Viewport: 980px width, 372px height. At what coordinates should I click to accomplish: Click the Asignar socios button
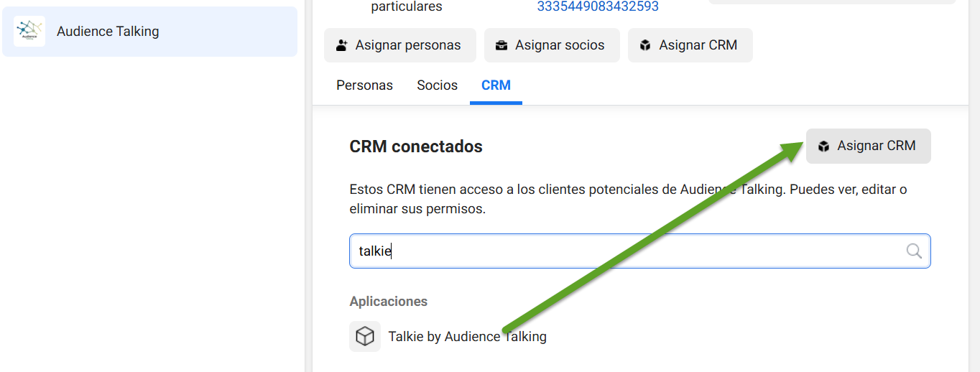pyautogui.click(x=552, y=45)
